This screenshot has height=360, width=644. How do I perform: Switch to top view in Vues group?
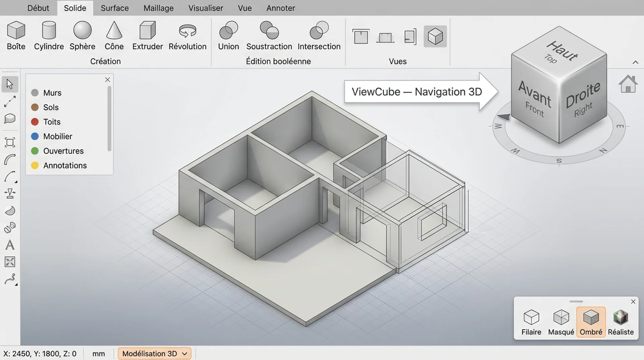(x=361, y=36)
